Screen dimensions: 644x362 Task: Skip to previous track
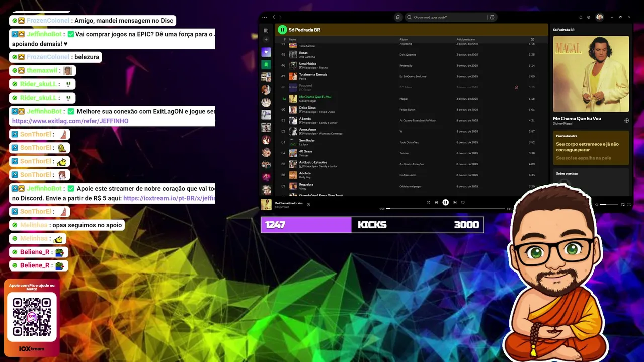pyautogui.click(x=436, y=202)
